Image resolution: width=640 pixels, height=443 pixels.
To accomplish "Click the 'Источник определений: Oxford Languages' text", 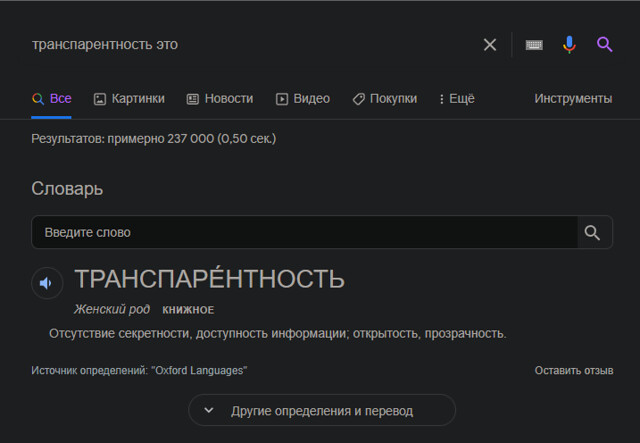I will [139, 370].
